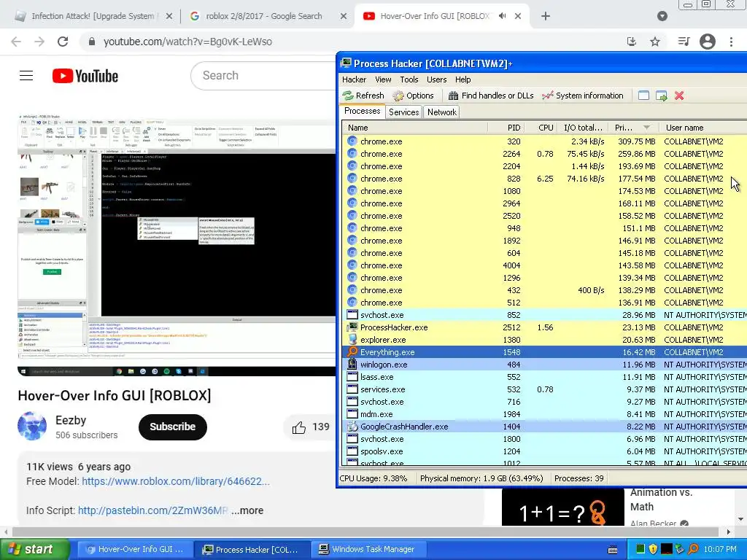The width and height of the screenshot is (747, 560).
Task: Click the Windows start button
Action: pyautogui.click(x=35, y=549)
